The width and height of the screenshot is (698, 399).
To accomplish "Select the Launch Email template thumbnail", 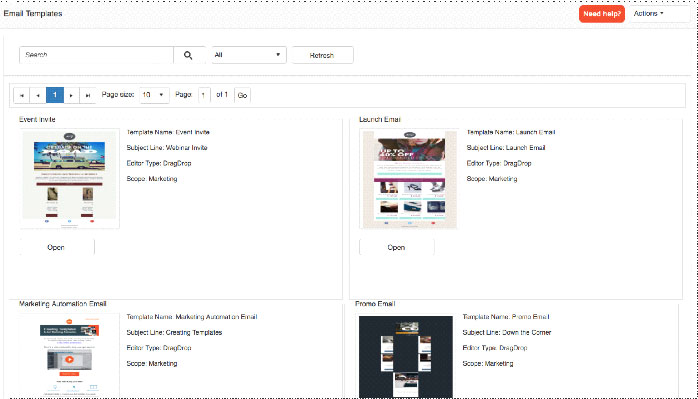I will (409, 179).
